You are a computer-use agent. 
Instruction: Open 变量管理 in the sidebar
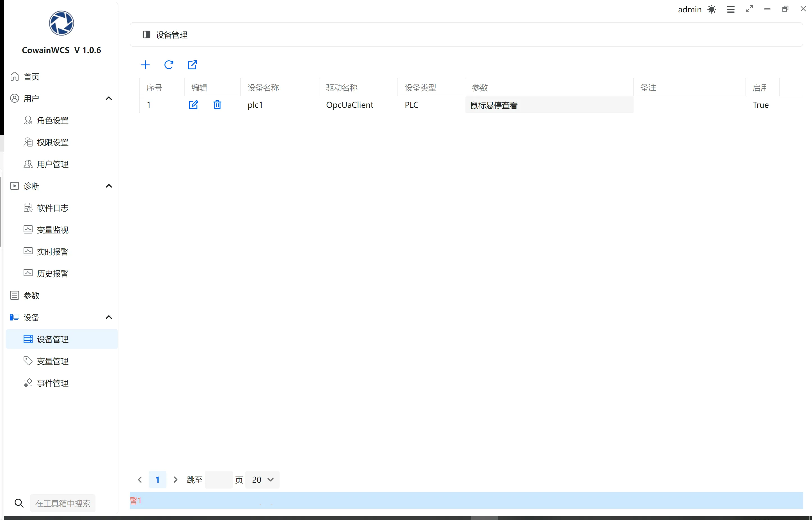click(53, 361)
